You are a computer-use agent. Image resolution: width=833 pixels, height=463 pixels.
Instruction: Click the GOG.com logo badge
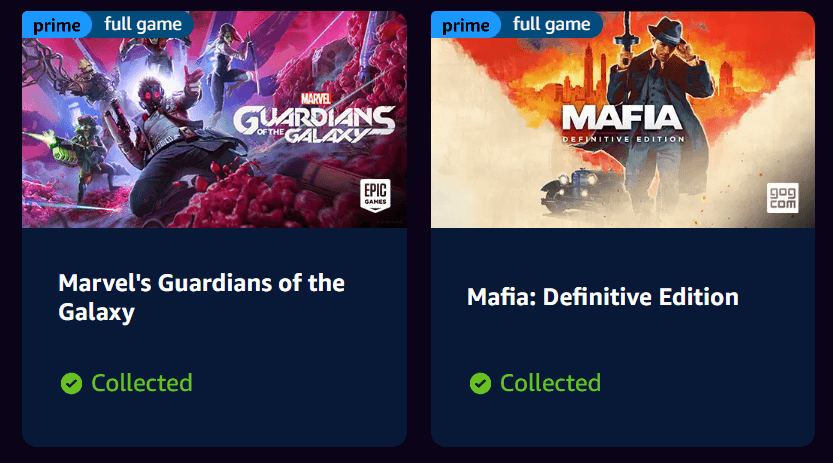click(783, 198)
